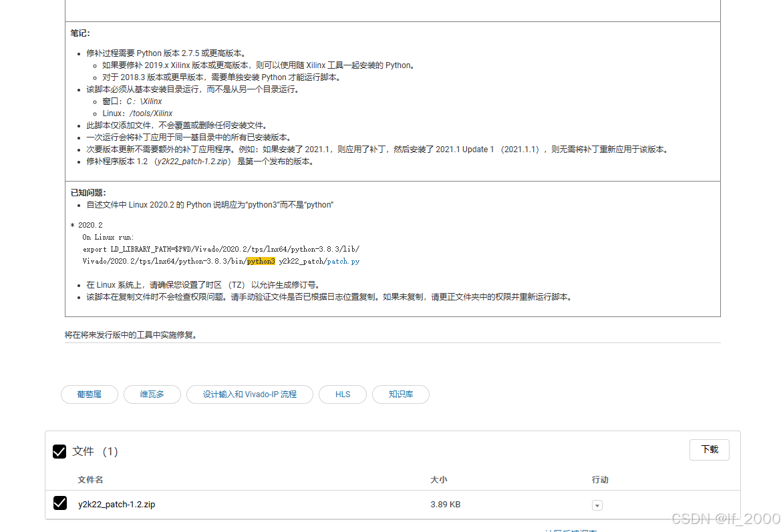
Task: Click the 文件 (1) section title
Action: point(96,452)
